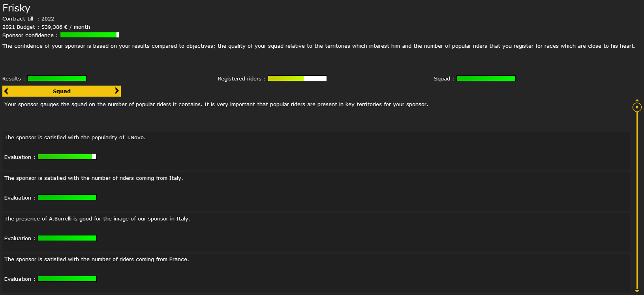Click the Results progress bar
Image resolution: width=644 pixels, height=295 pixels.
57,78
